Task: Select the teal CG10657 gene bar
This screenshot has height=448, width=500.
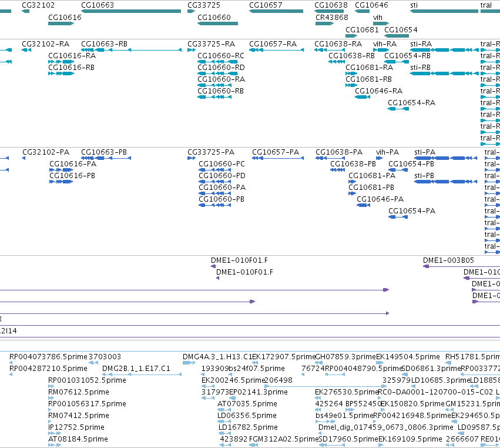Action: [x=276, y=11]
